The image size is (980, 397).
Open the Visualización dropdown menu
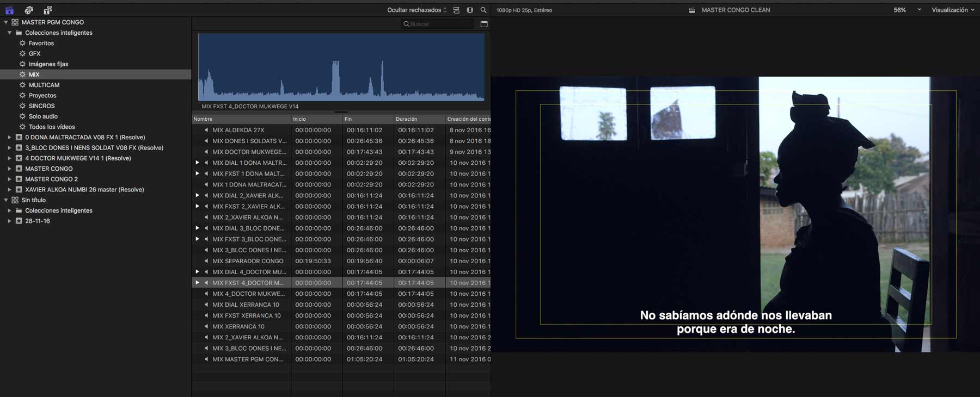point(953,10)
